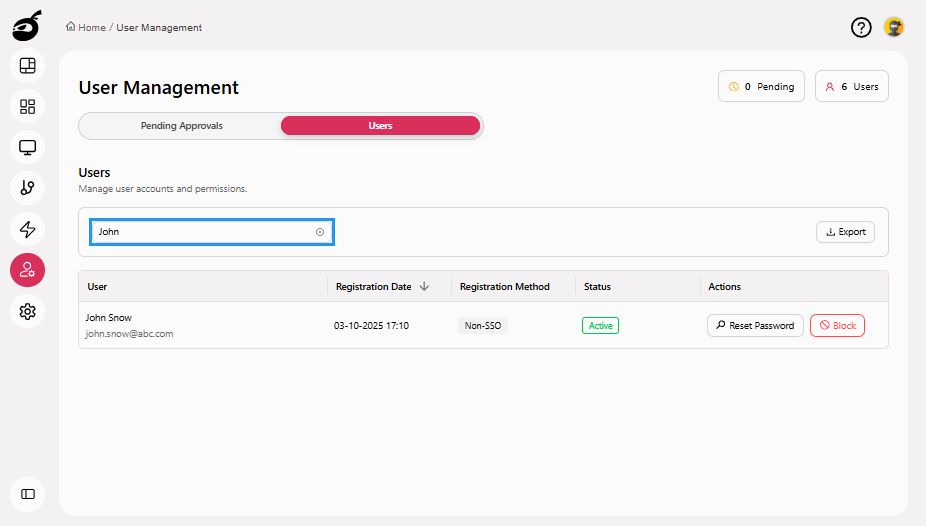Open the git branch icon in sidebar
Viewport: 926px width, 526px height.
[28, 188]
